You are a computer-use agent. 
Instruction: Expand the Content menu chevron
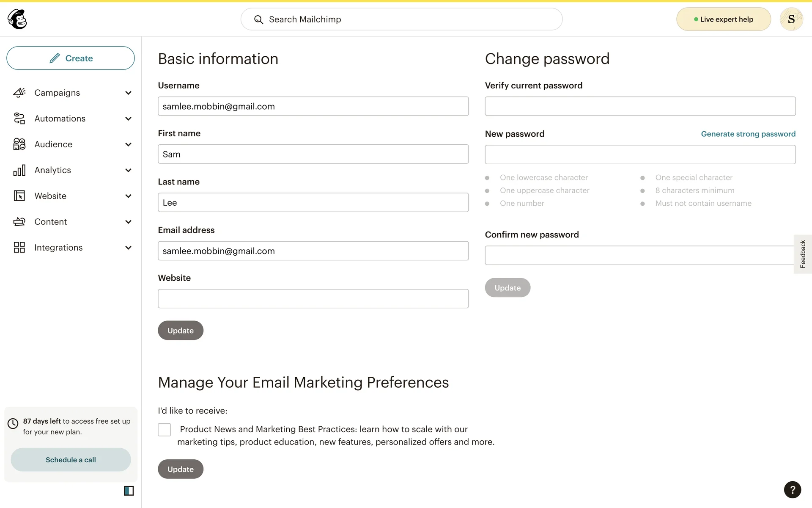(128, 222)
